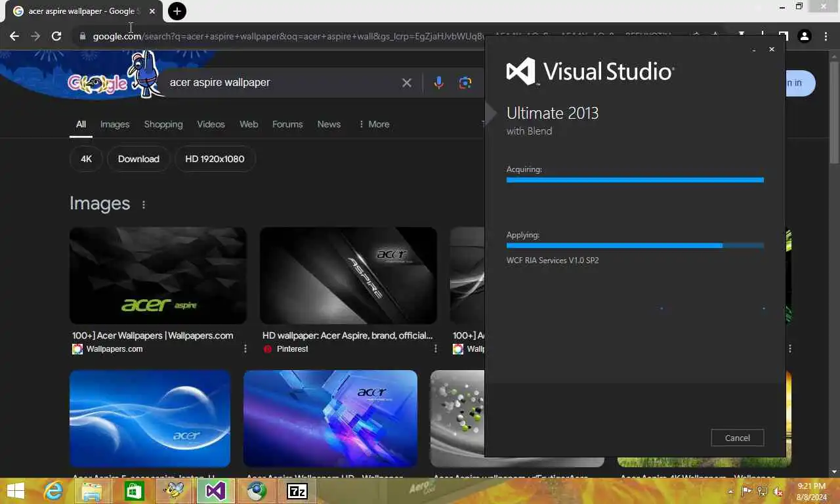Screen dimensions: 840x504
Task: Open 100+ Acer Wallpapers Wallpapers.com link
Action: coord(152,335)
